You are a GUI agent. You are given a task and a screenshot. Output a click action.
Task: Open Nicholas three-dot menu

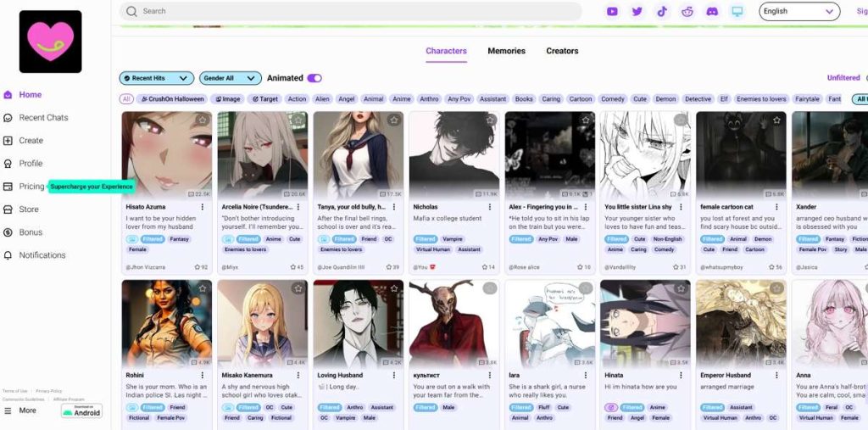tap(490, 207)
